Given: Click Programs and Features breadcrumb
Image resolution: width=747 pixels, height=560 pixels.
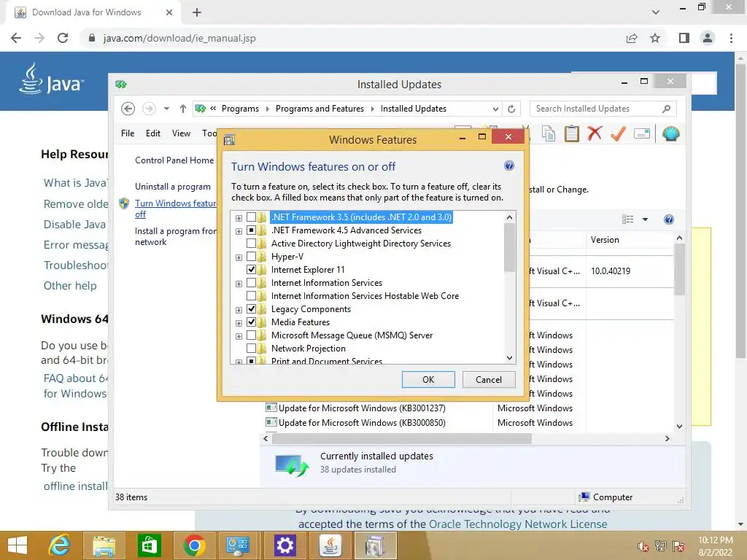Looking at the screenshot, I should pos(320,109).
